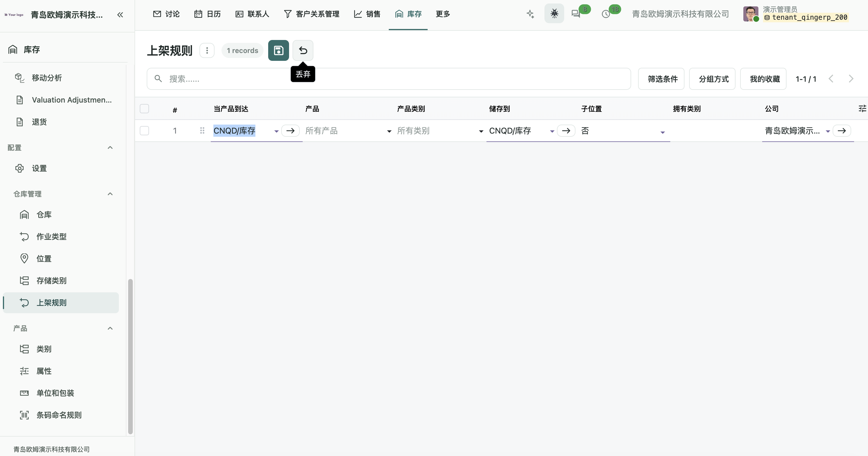Click the sidebar vertical scrollbar

click(x=130, y=356)
